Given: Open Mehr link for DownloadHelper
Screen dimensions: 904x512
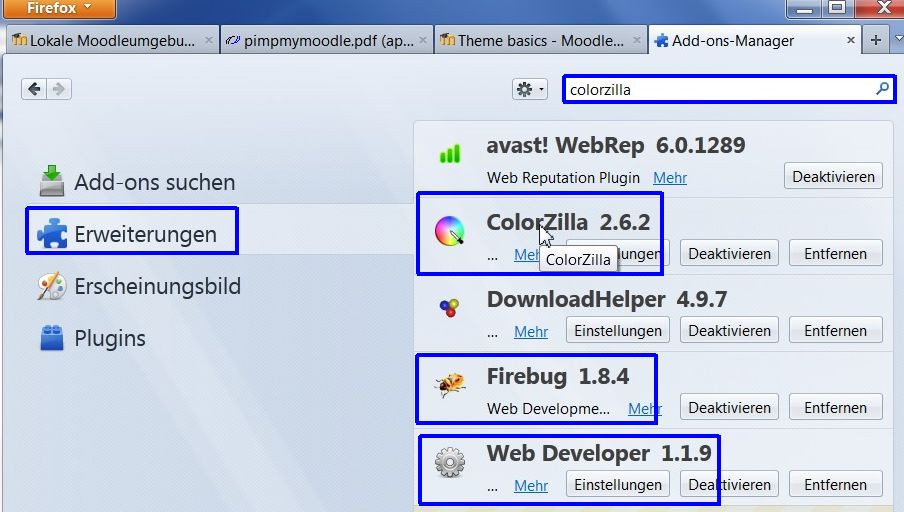Looking at the screenshot, I should [531, 332].
